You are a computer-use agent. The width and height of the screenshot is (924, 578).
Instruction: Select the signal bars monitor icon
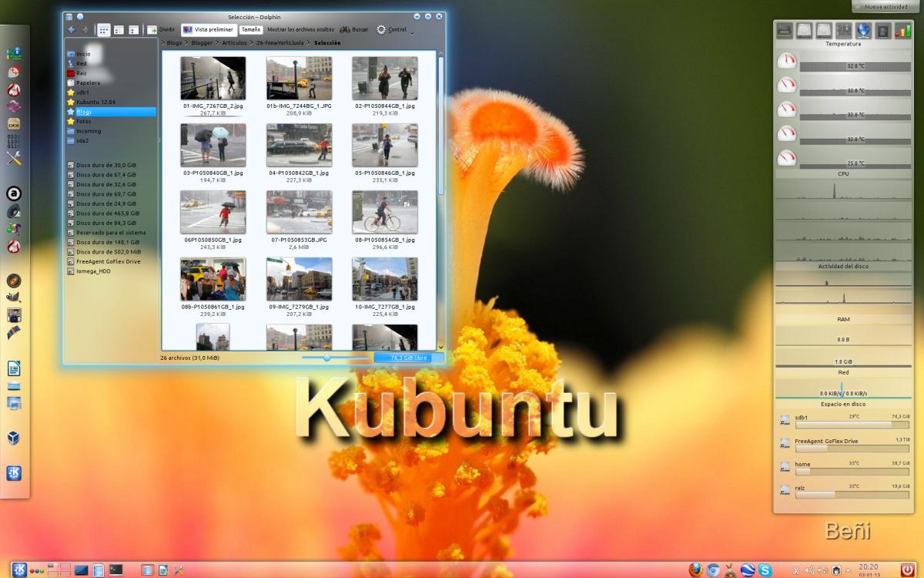tap(904, 31)
